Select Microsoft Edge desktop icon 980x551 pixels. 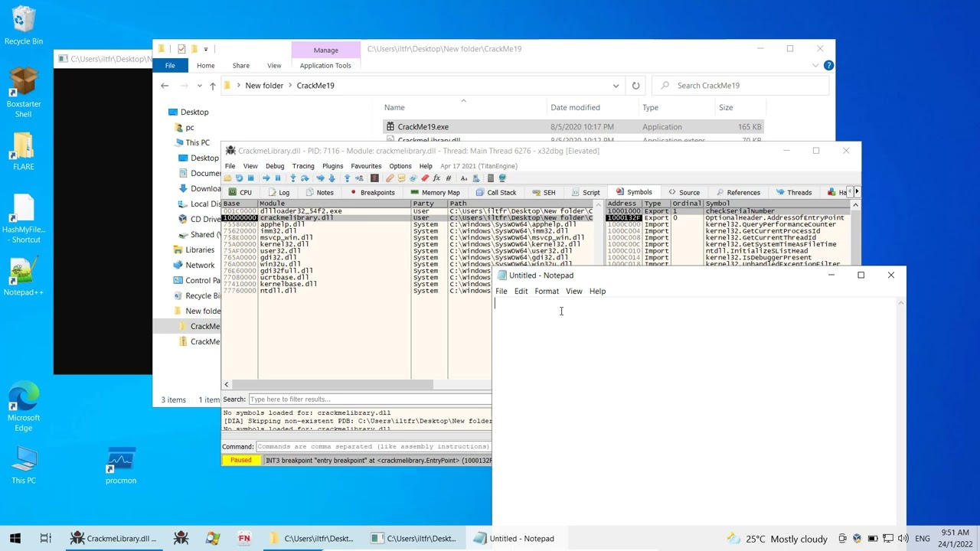[23, 407]
